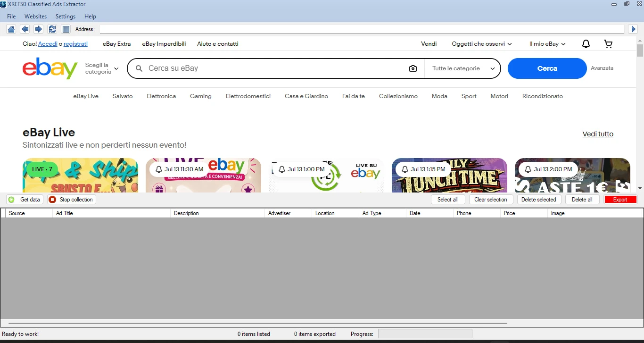Click the bell on Jul 13 1:15 PM card

click(405, 169)
